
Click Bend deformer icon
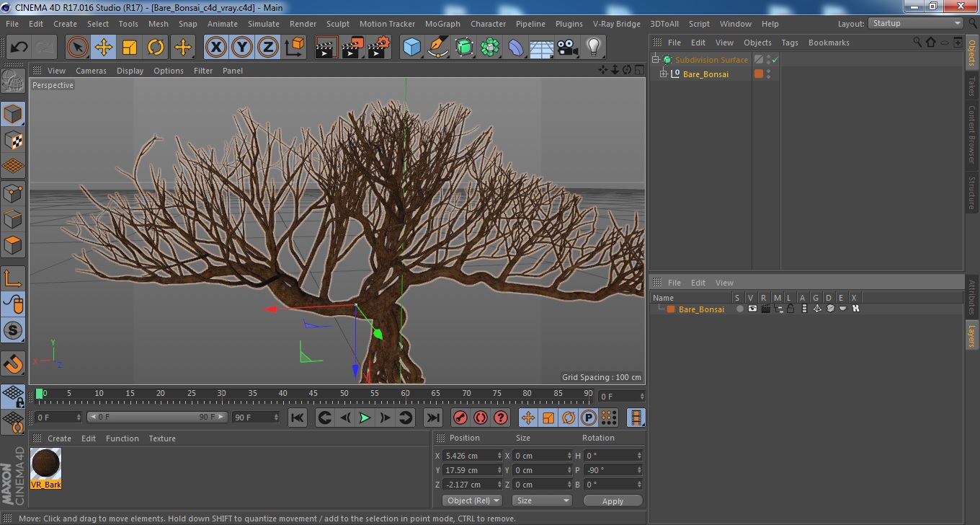(x=516, y=48)
